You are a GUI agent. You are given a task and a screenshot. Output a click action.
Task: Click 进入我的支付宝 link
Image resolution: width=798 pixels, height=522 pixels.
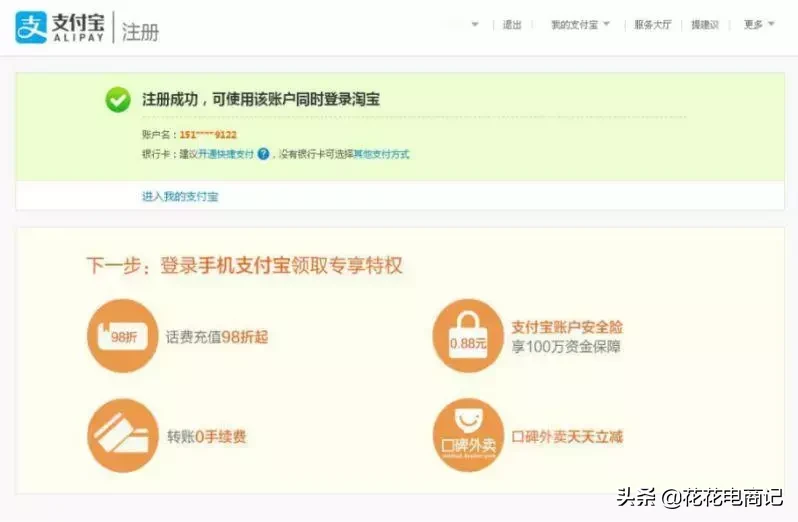(x=180, y=196)
